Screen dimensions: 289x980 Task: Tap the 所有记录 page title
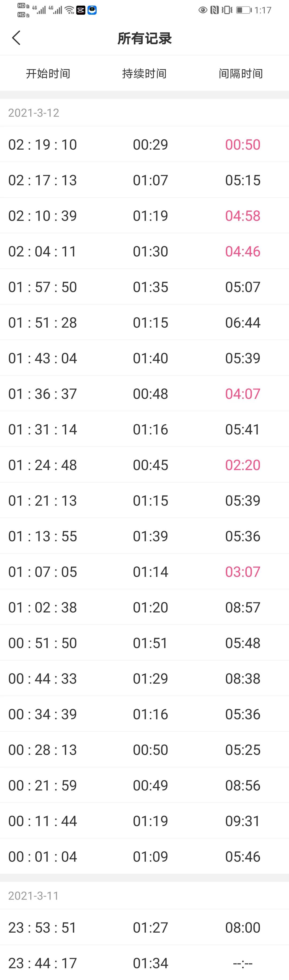144,39
